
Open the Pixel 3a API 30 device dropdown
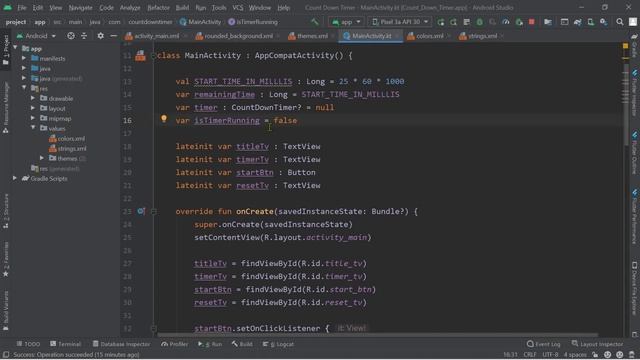coord(400,22)
